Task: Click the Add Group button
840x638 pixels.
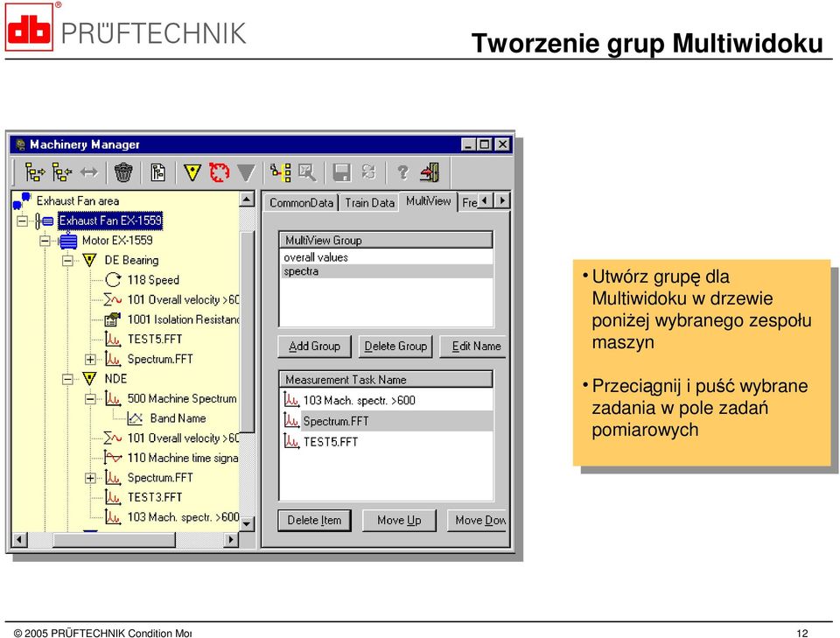Action: click(314, 346)
